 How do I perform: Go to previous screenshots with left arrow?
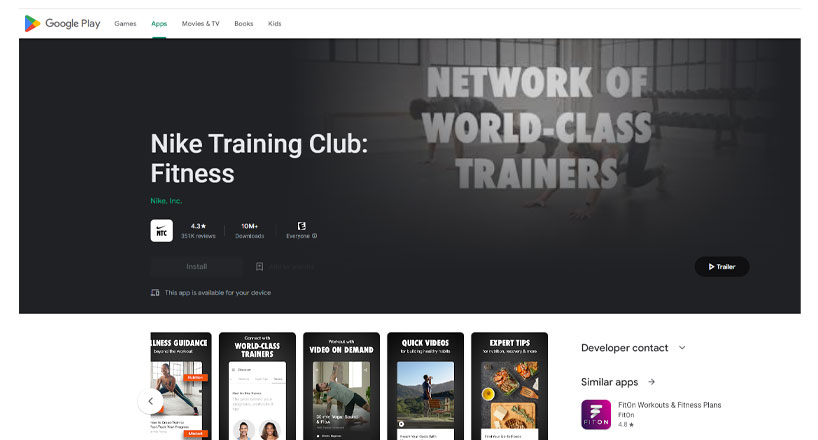pos(150,401)
